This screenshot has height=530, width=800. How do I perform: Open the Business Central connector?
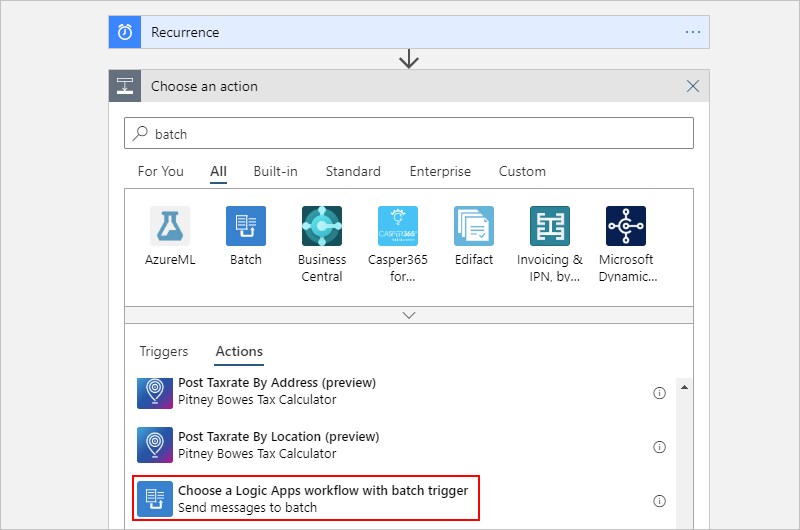coord(322,226)
